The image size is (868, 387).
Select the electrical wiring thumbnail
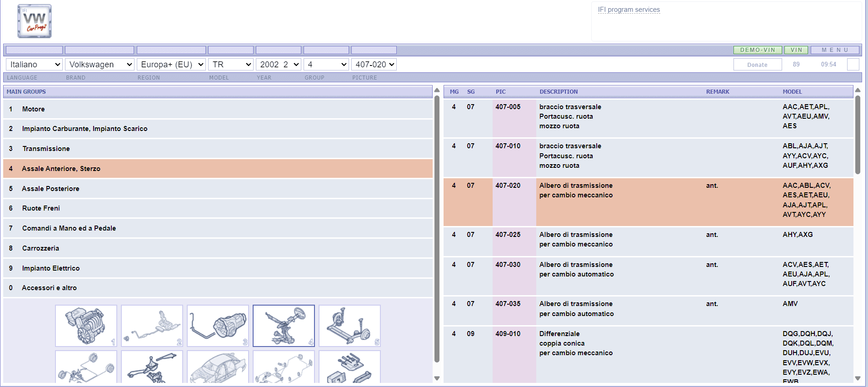point(284,367)
